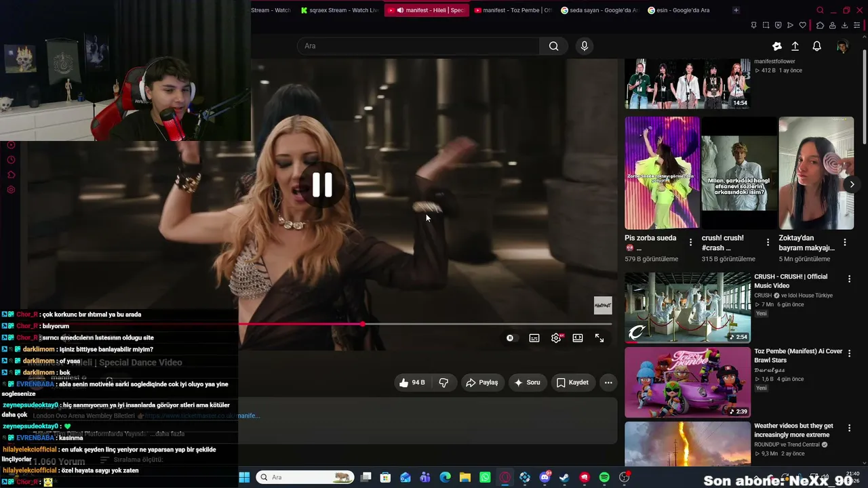The width and height of the screenshot is (868, 488).
Task: Open options for Toz Pembe Ai Cover video
Action: 849,353
